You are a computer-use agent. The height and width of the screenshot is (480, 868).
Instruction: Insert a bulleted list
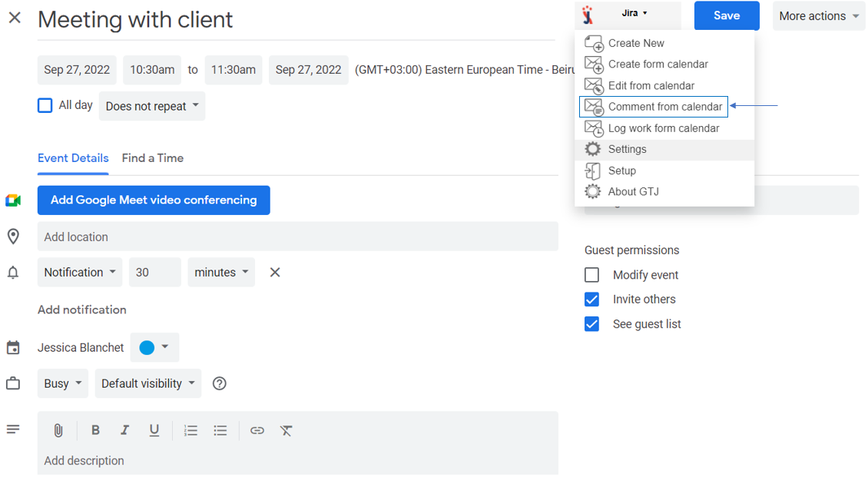tap(220, 431)
